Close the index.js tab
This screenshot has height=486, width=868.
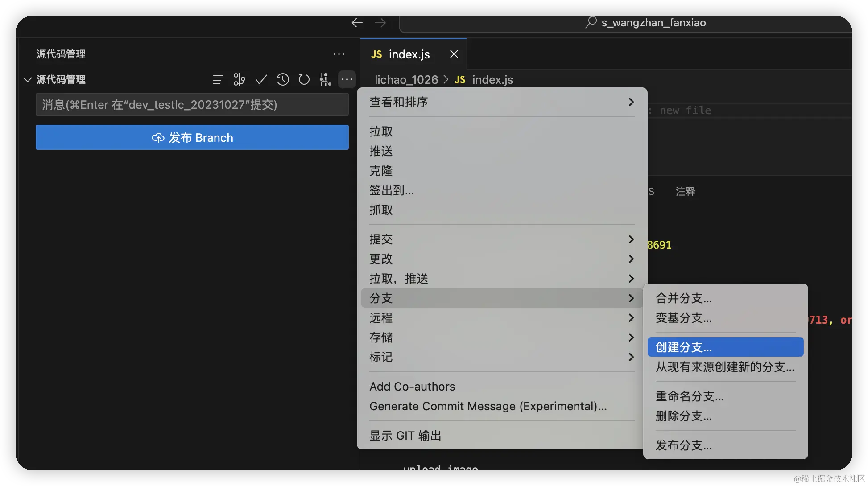(454, 54)
